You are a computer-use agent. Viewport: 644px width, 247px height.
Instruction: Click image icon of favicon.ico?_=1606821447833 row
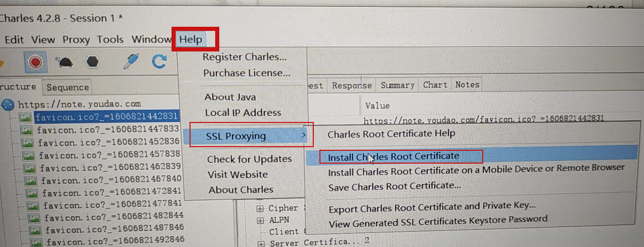[27, 130]
